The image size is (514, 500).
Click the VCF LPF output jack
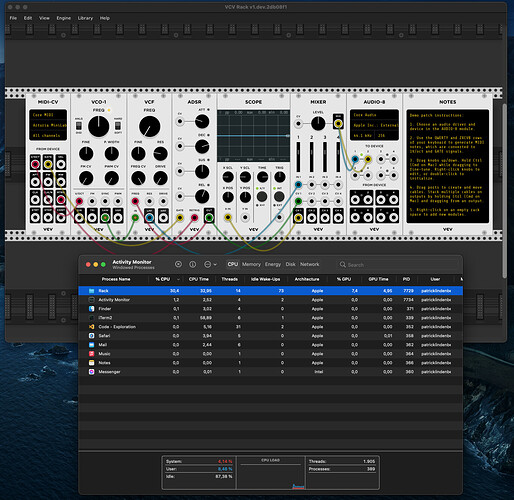[x=149, y=218]
